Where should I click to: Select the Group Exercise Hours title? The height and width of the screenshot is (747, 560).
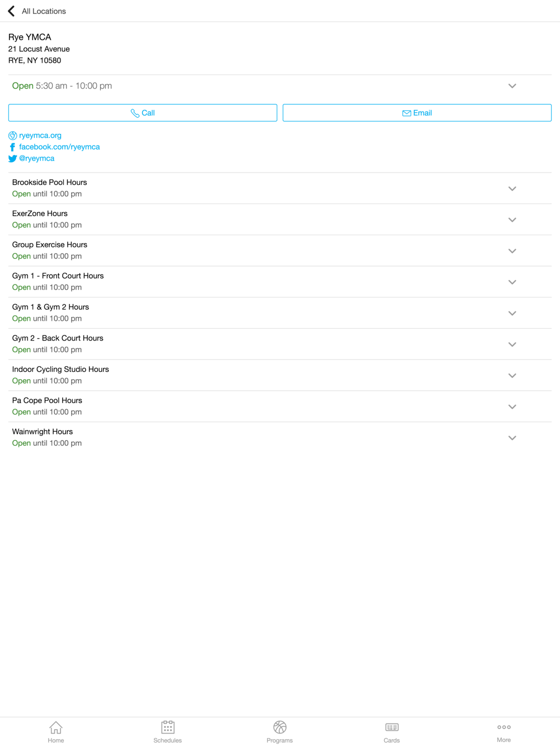[49, 245]
